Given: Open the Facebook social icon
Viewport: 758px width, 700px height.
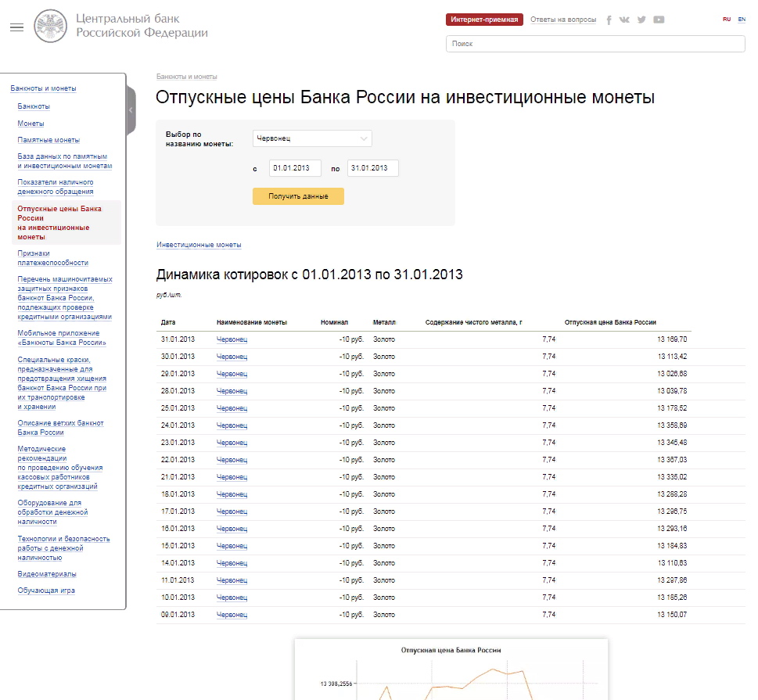Looking at the screenshot, I should coord(609,20).
